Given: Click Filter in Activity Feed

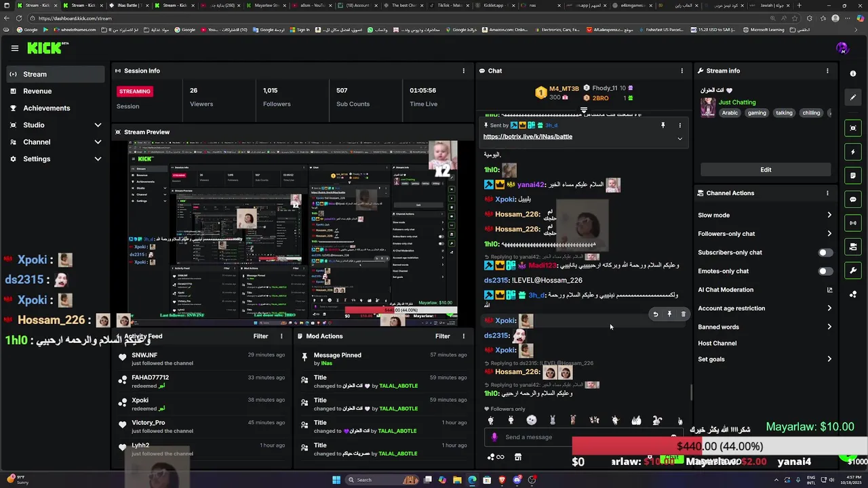Looking at the screenshot, I should tap(260, 336).
